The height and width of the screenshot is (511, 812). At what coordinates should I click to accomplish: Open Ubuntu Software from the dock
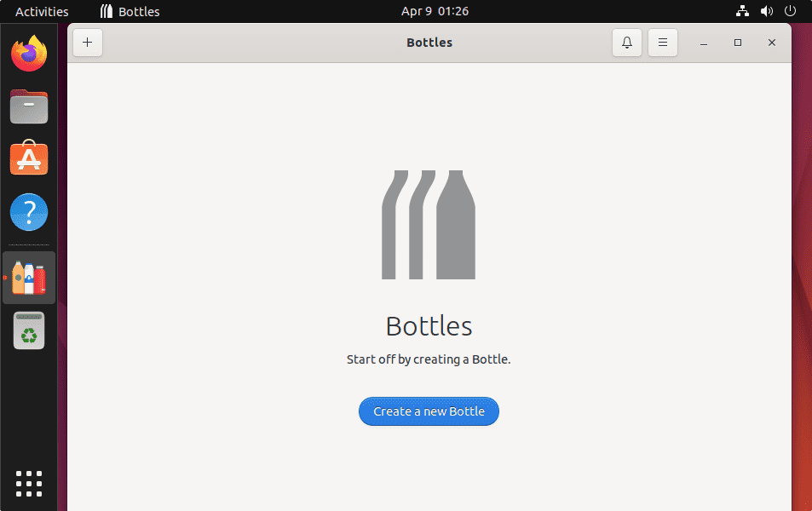28,158
